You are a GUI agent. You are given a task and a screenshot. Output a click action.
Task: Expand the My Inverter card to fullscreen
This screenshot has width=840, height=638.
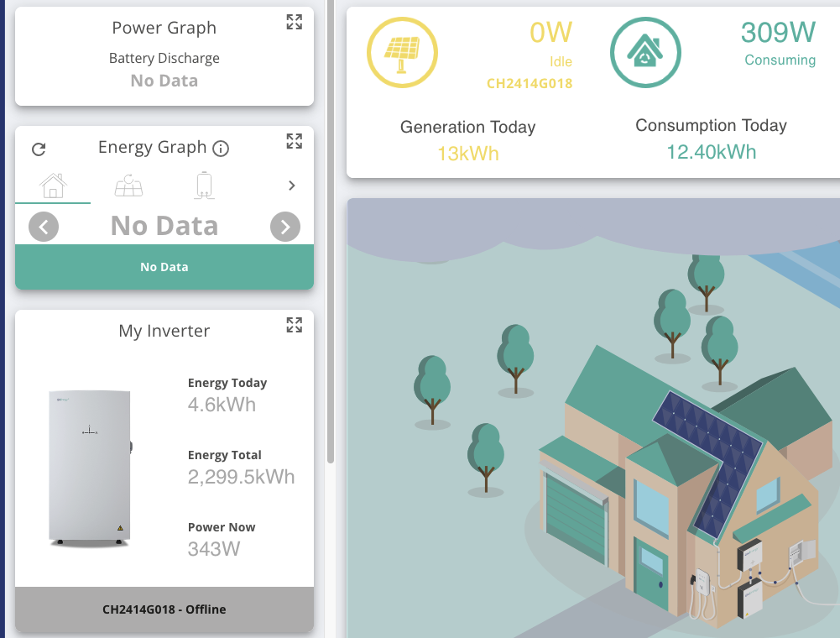(294, 325)
